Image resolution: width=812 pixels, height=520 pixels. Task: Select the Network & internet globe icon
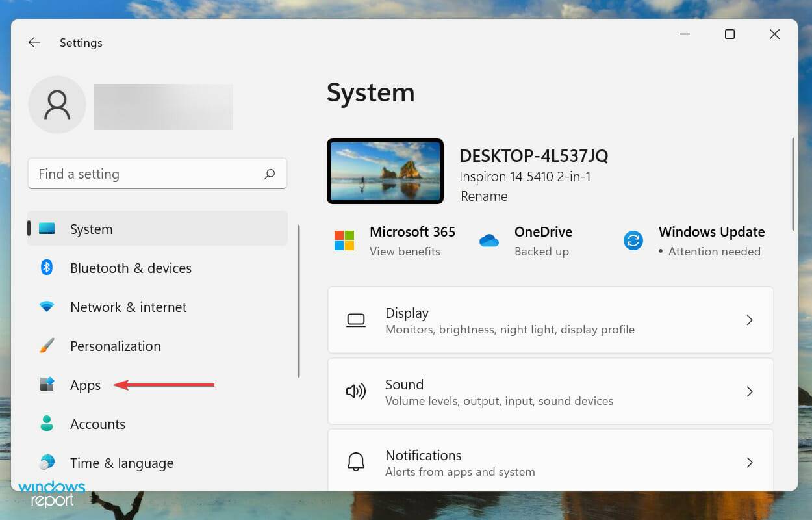47,307
